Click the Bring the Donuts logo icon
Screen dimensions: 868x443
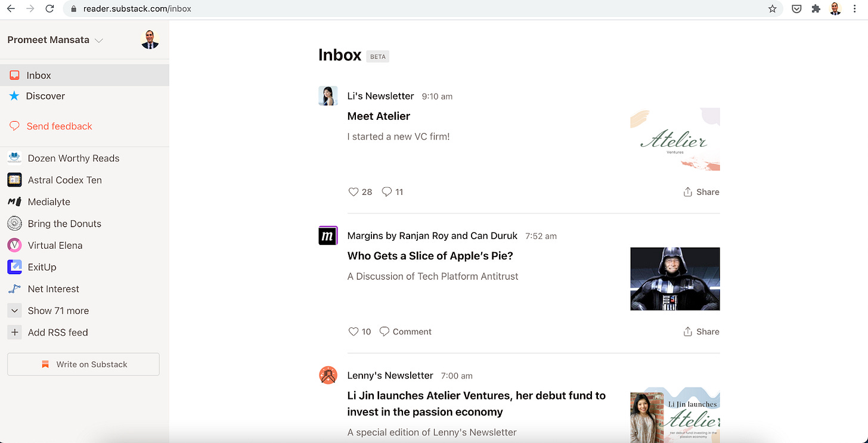pyautogui.click(x=14, y=224)
